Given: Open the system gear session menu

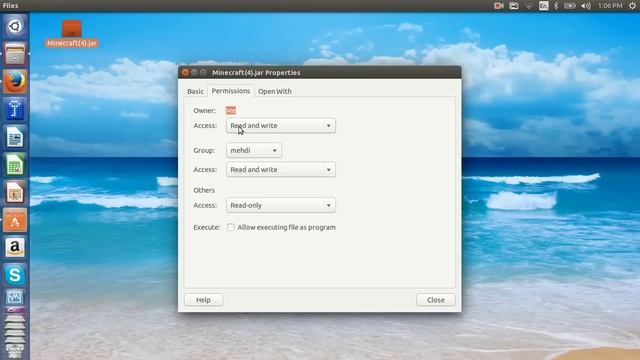Looking at the screenshot, I should (x=632, y=6).
